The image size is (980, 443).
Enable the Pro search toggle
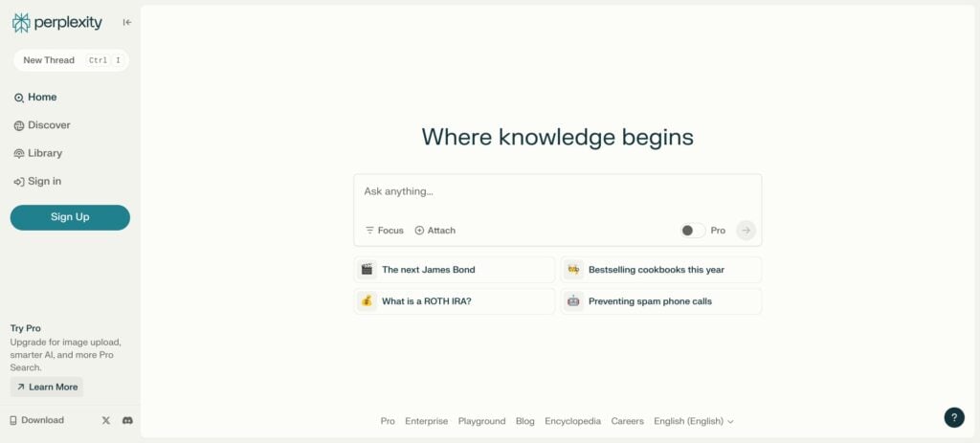pyautogui.click(x=692, y=231)
